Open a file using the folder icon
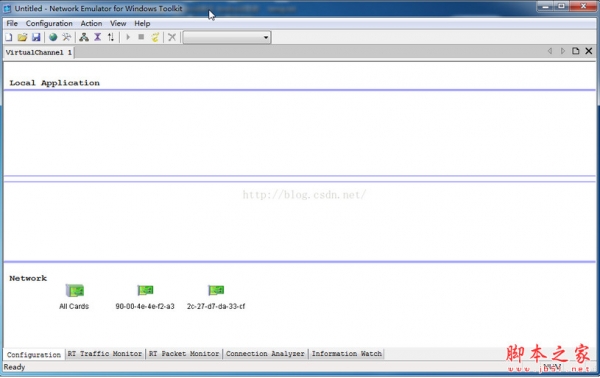This screenshot has width=600, height=378. click(22, 37)
